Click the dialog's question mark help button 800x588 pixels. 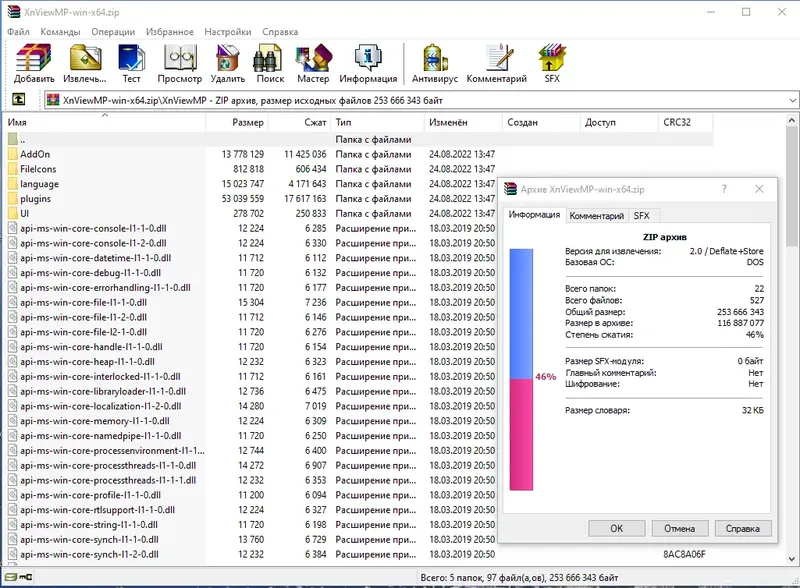tap(723, 189)
